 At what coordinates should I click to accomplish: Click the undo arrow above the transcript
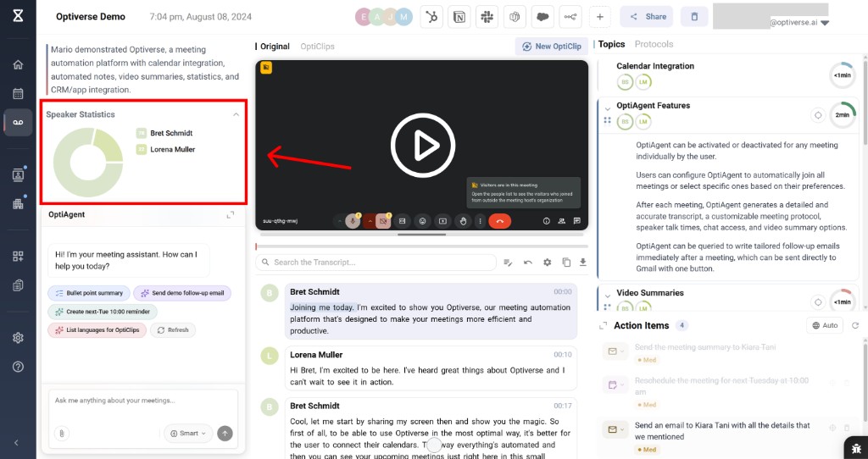click(x=527, y=263)
